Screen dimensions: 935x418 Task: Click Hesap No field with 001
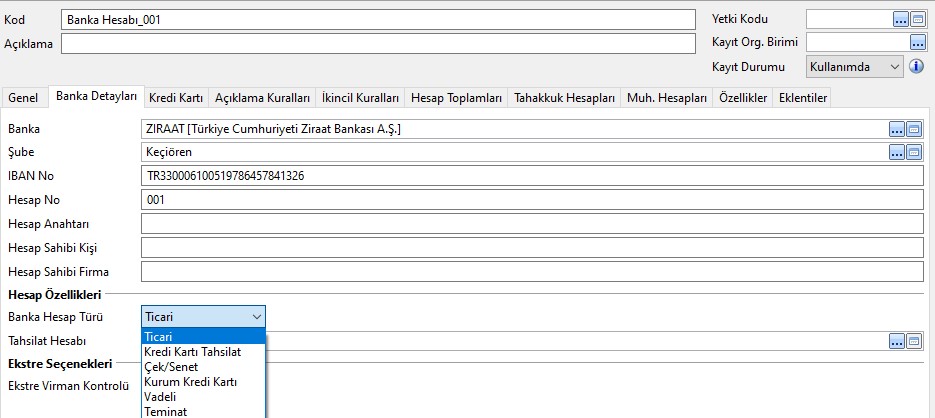point(532,200)
